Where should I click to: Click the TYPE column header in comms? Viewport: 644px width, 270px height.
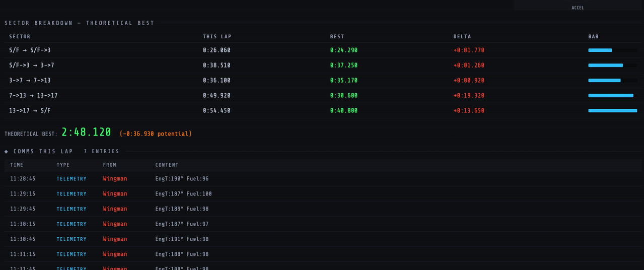(63, 165)
